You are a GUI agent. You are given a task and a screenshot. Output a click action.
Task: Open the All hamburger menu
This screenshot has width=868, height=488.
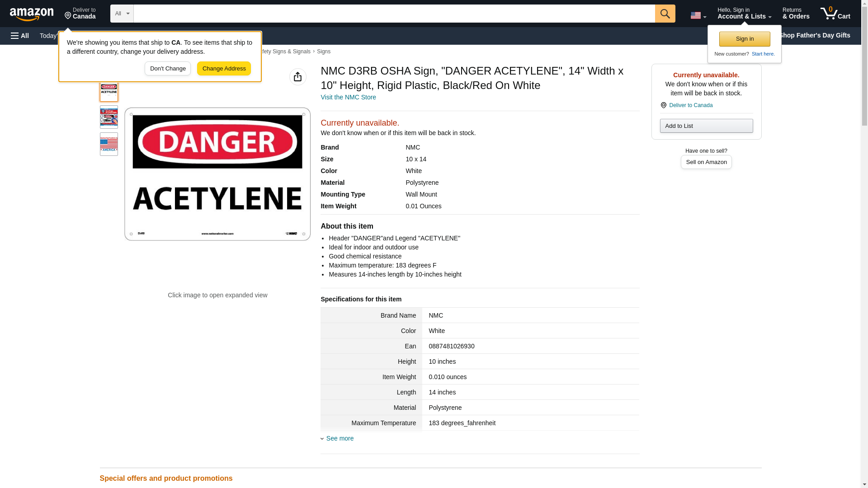[x=20, y=36]
